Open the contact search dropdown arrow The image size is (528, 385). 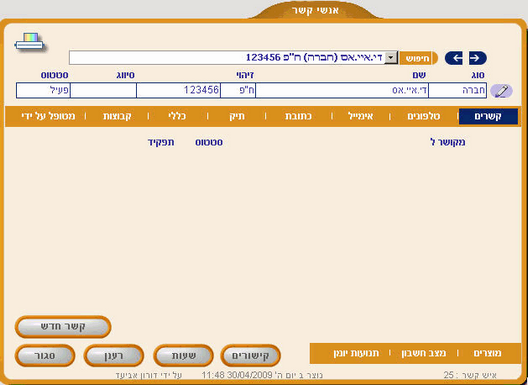pyautogui.click(x=391, y=58)
